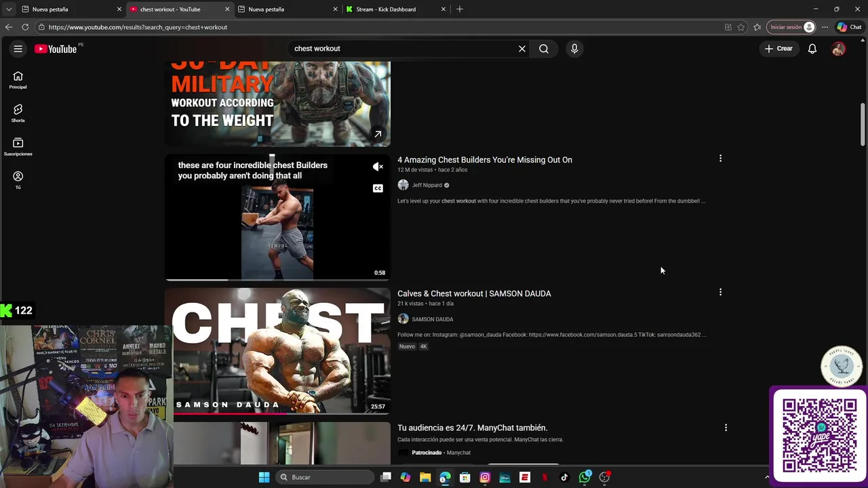Viewport: 868px width, 488px height.
Task: Open the YouTube account avatar menu
Action: [839, 49]
